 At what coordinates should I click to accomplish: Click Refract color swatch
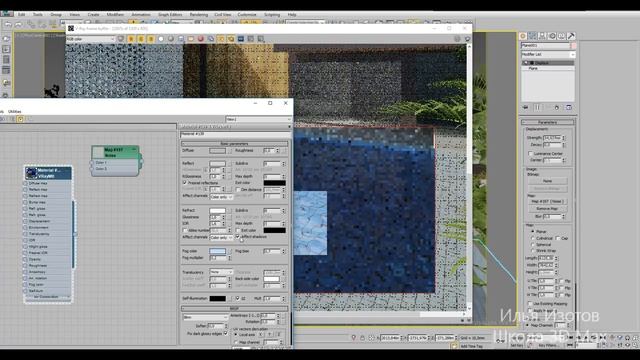217,211
